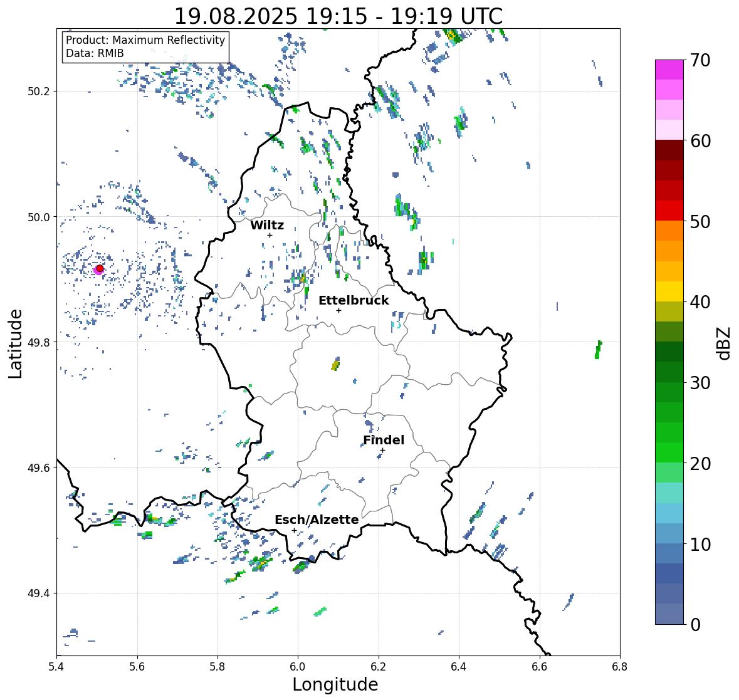
Task: Click the 20 tick on the colorbar
Action: point(700,464)
